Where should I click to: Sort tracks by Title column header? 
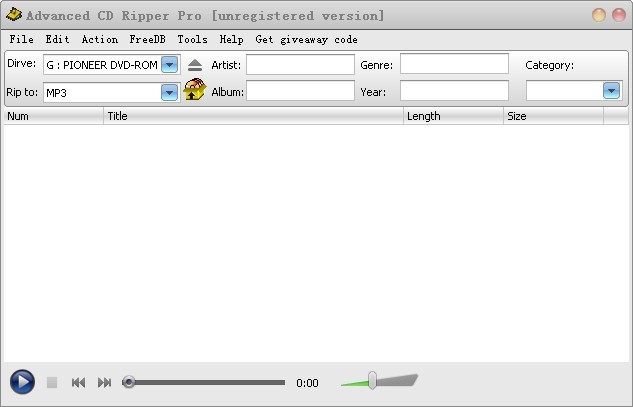tap(253, 116)
